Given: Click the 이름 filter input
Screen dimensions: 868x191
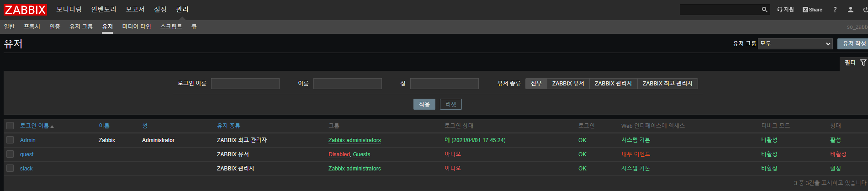Looking at the screenshot, I should (348, 84).
